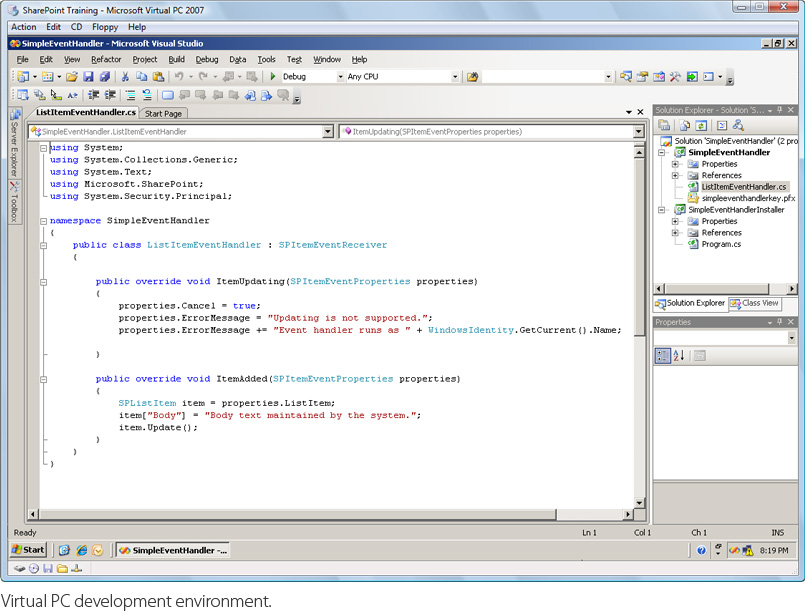Open the Build menu

coord(177,60)
